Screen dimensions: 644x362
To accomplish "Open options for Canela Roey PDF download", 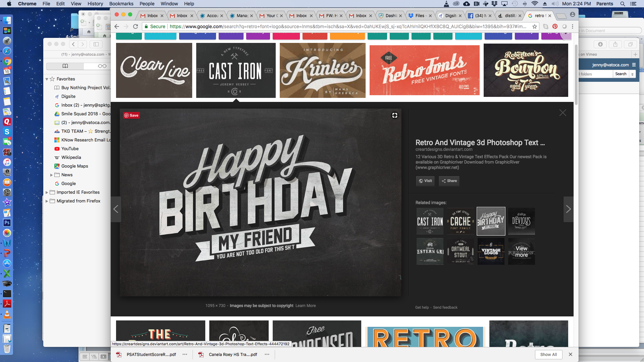I will coord(267,354).
